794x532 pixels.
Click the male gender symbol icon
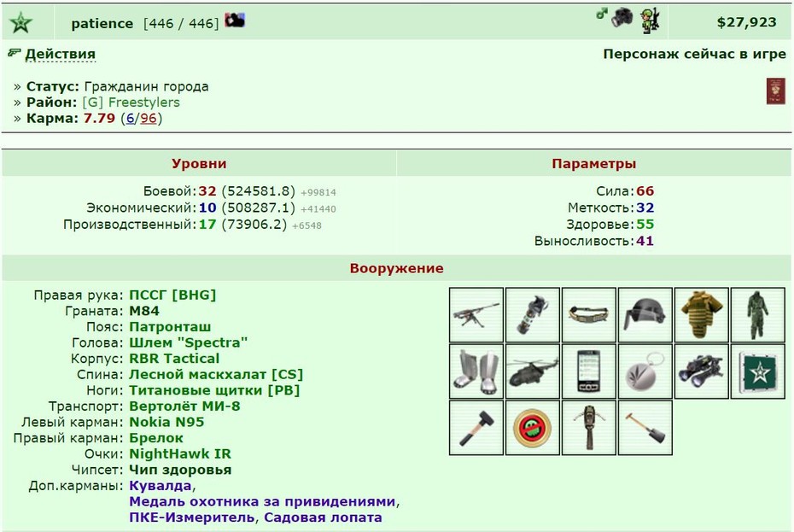pyautogui.click(x=602, y=14)
